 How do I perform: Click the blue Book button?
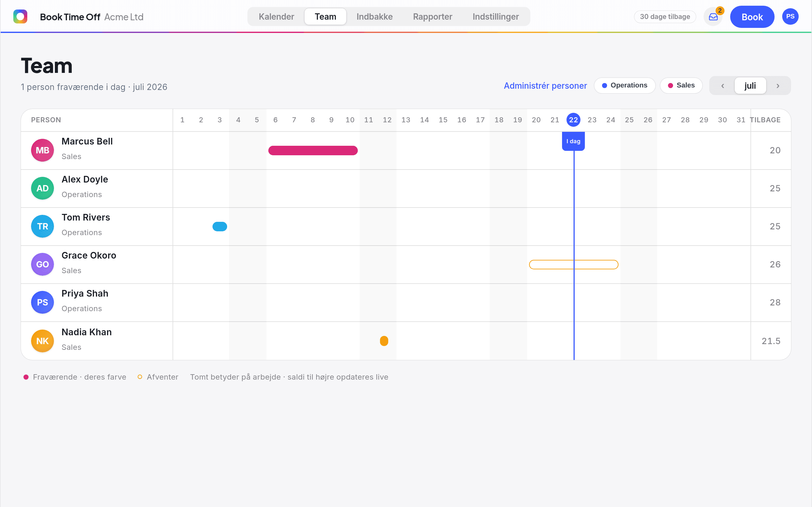click(752, 17)
